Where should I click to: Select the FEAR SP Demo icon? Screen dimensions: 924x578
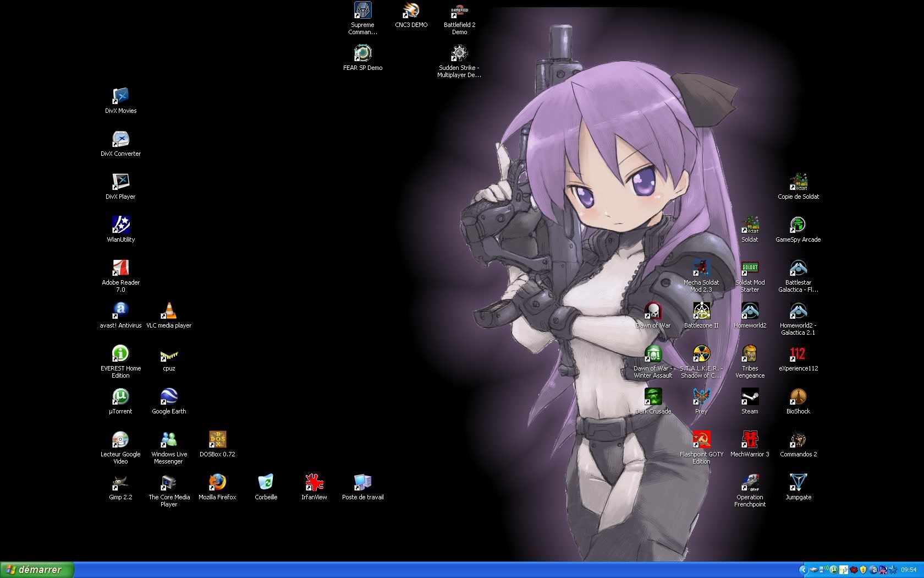tap(362, 53)
